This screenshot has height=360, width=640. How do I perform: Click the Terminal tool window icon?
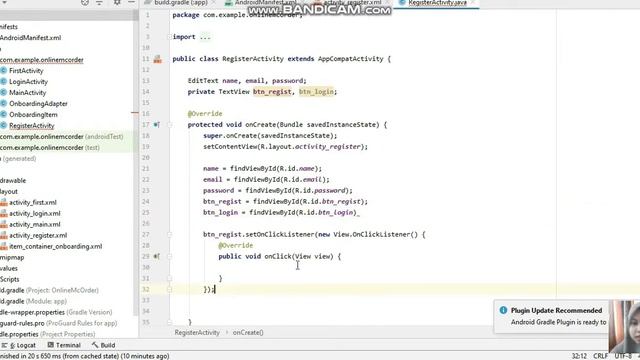51,345
